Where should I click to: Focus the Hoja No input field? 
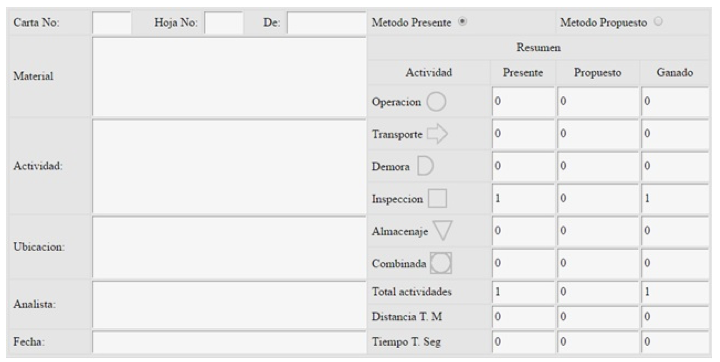point(224,23)
